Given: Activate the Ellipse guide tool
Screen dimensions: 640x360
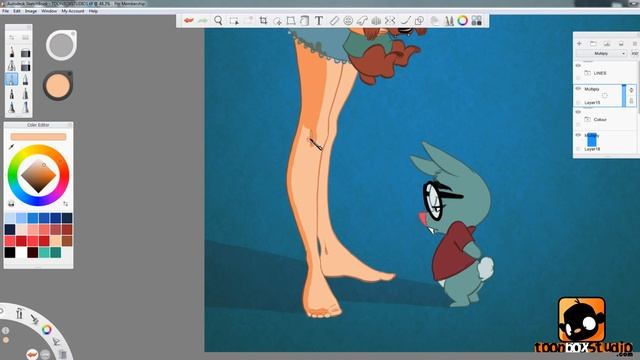Looking at the screenshot, I should (x=348, y=20).
